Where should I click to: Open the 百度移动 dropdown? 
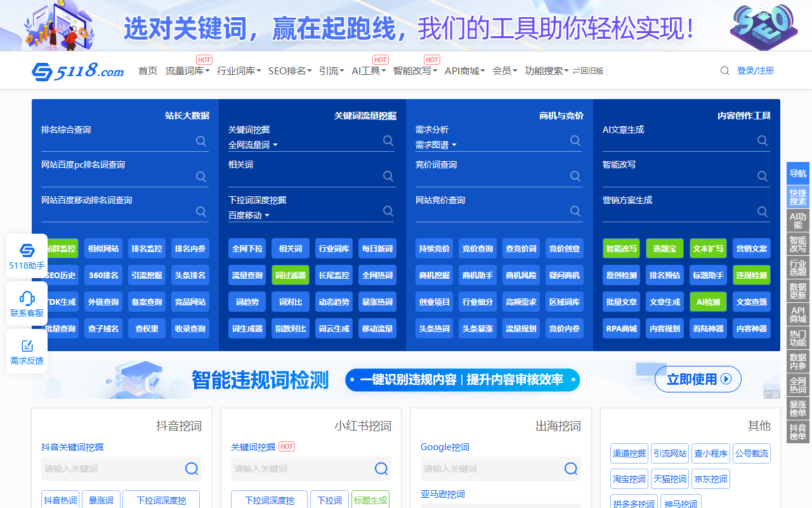pos(249,215)
